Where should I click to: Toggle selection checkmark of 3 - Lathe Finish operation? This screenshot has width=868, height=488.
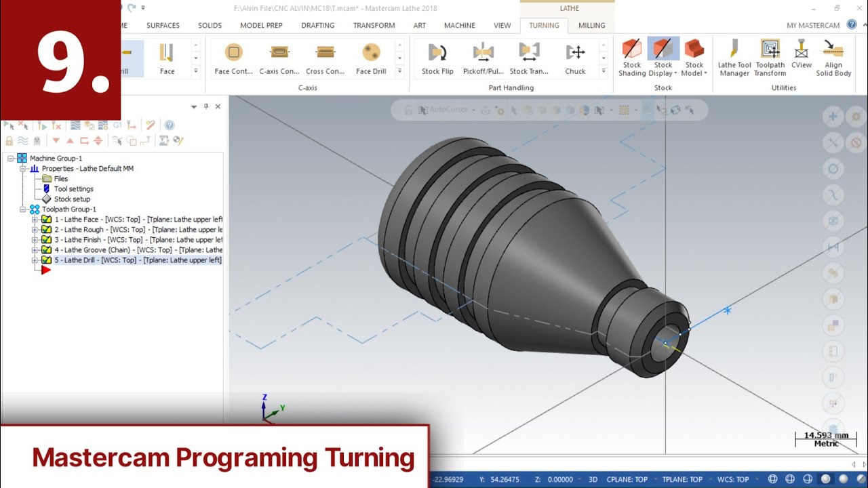(46, 240)
